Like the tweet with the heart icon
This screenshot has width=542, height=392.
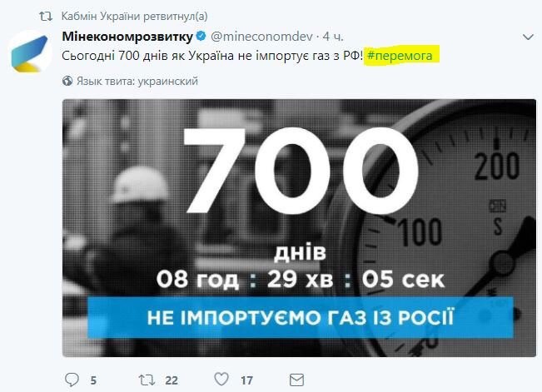pyautogui.click(x=221, y=379)
